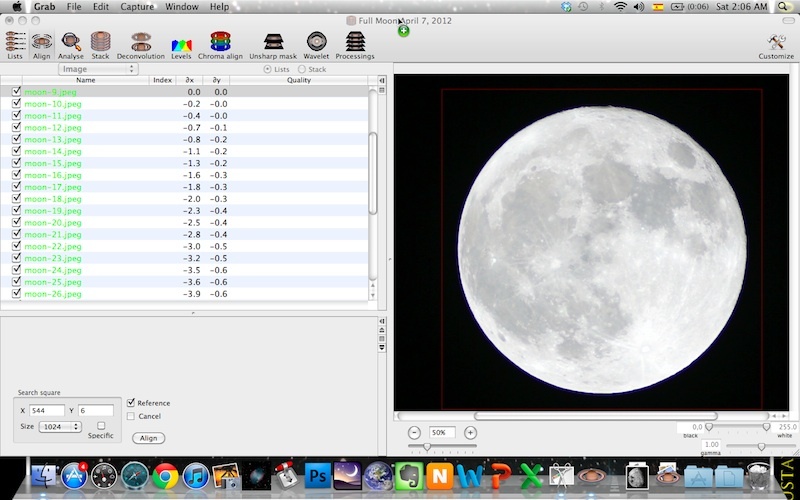Select the Analyse tool icon

pyautogui.click(x=71, y=41)
